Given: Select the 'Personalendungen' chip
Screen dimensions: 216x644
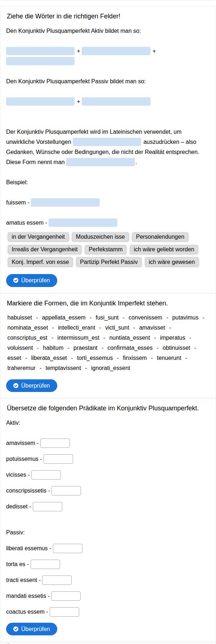Looking at the screenshot, I should (160, 237).
